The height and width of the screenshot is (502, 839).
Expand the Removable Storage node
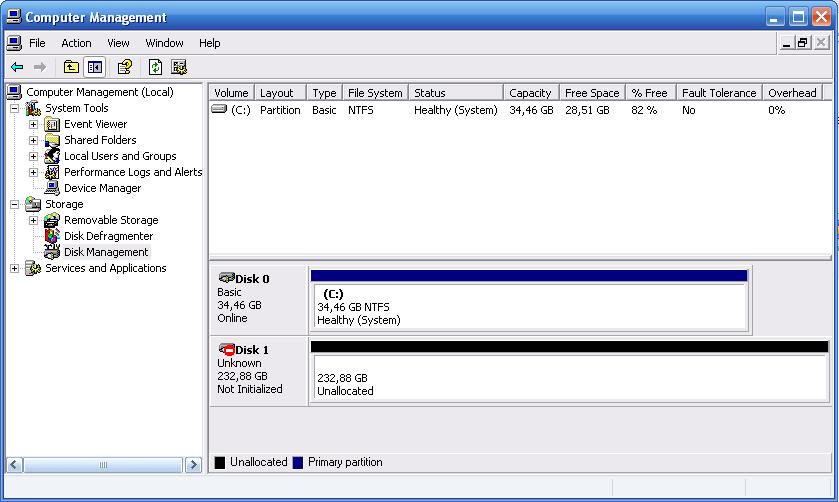tap(33, 220)
